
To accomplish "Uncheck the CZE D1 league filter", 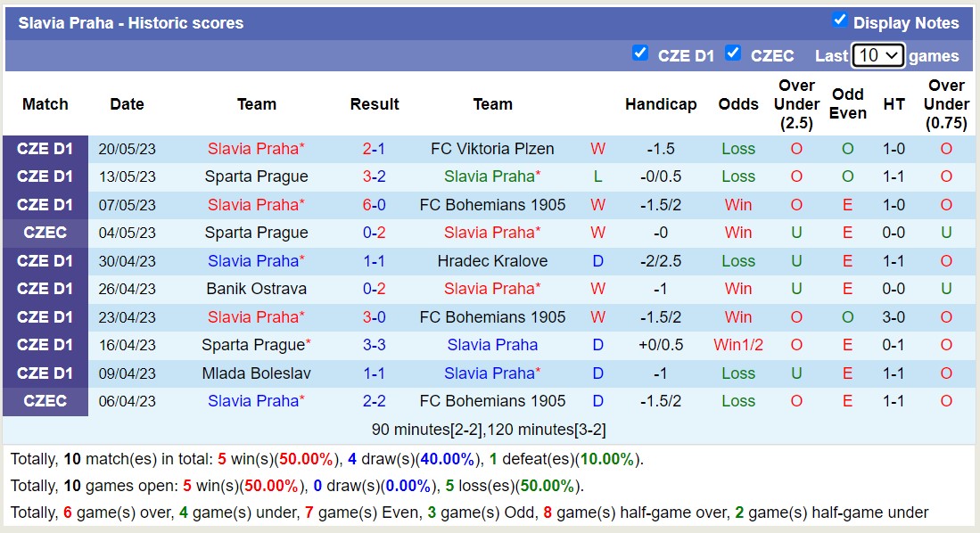I will pyautogui.click(x=640, y=53).
